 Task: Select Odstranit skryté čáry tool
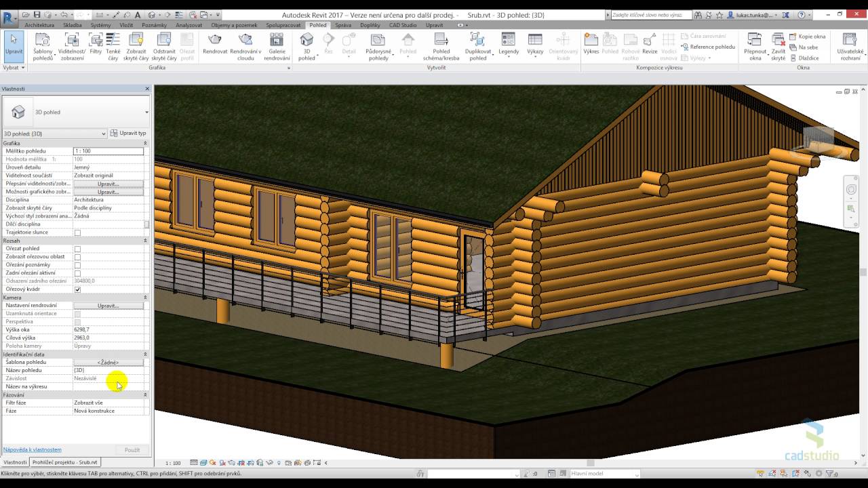[165, 47]
